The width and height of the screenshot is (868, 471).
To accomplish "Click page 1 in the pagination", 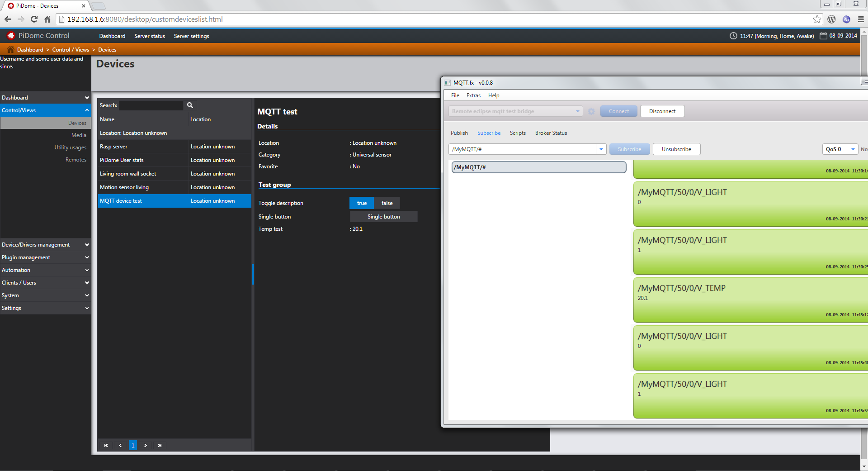I will point(133,445).
